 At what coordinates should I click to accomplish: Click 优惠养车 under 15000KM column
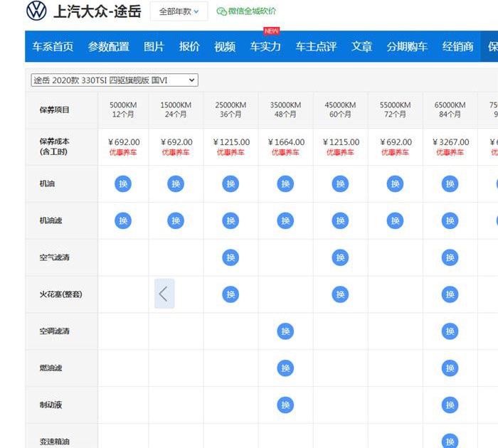pyautogui.click(x=176, y=152)
